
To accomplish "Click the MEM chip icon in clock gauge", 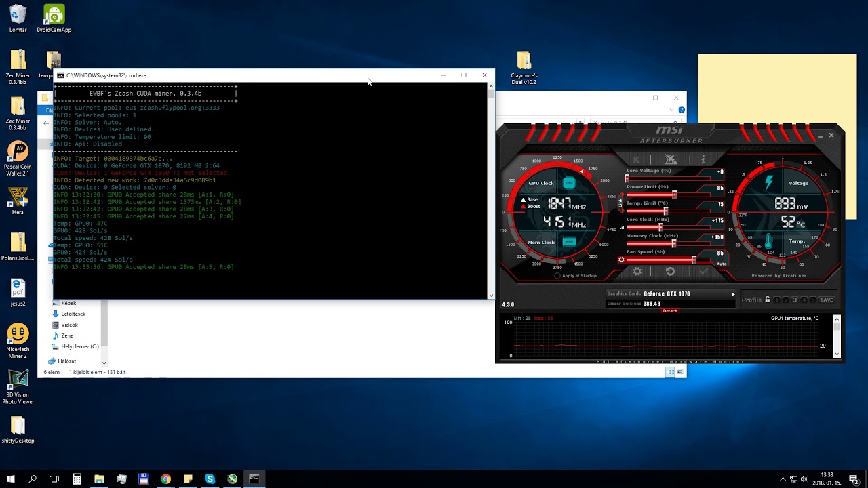I will click(x=569, y=241).
